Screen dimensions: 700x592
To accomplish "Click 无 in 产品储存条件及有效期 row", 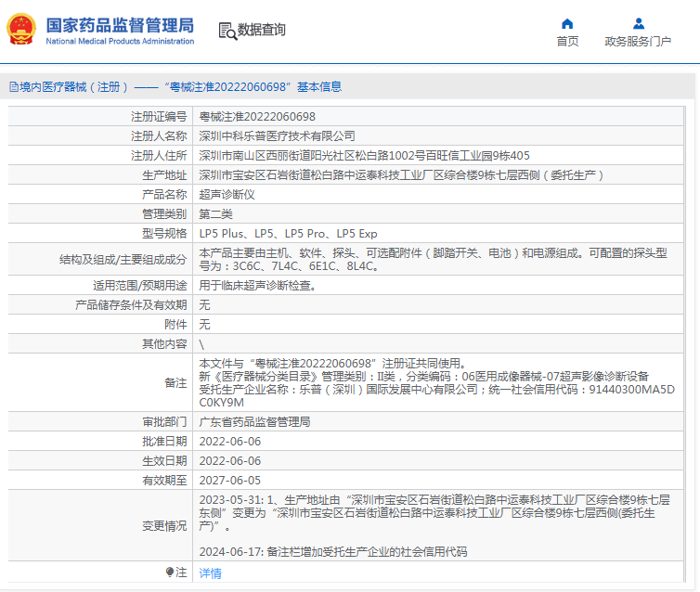I will click(204, 305).
